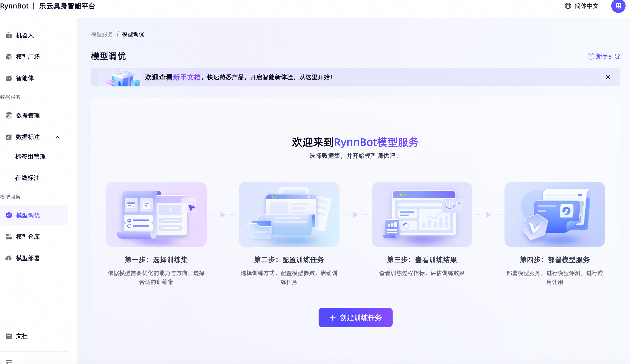This screenshot has height=364, width=630.
Task: Click the 创建训练任务 button
Action: click(355, 317)
